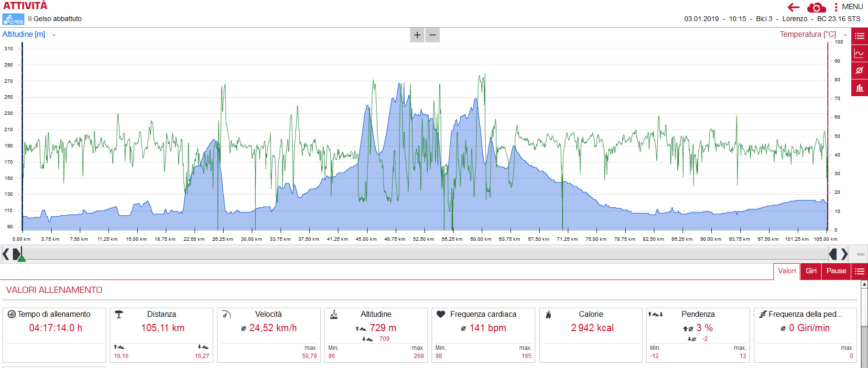Click the left range chevron arrow

point(5,254)
